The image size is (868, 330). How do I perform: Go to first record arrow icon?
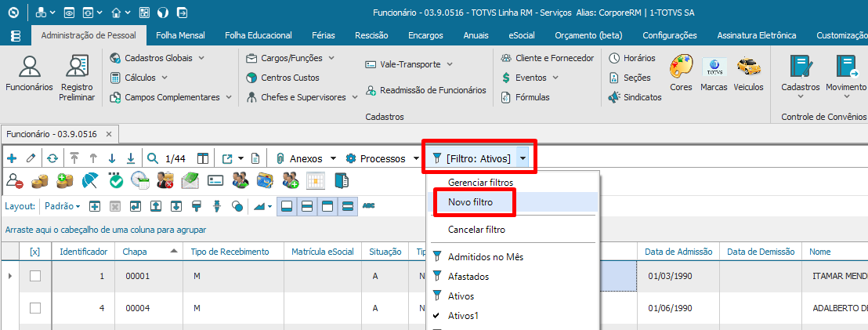74,159
